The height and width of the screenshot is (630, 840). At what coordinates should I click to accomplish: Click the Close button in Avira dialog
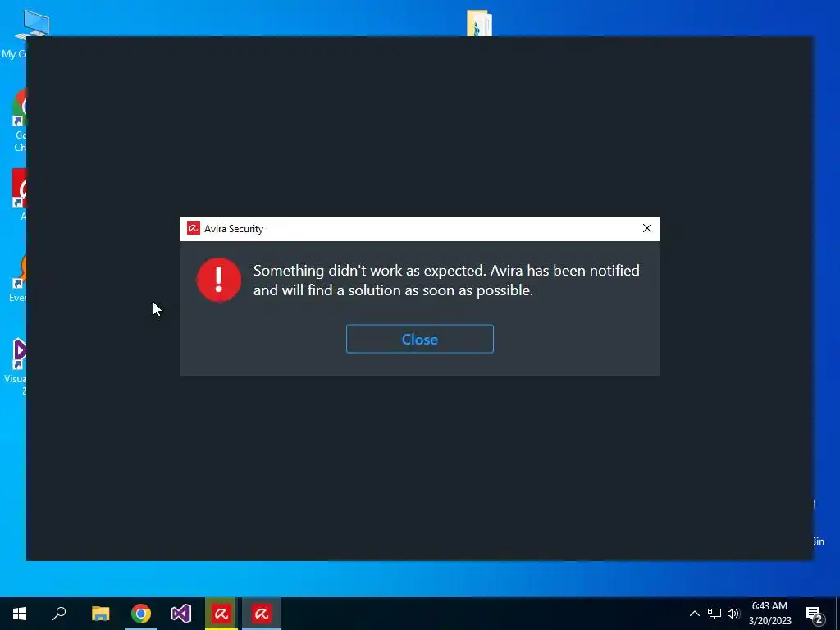click(x=419, y=339)
